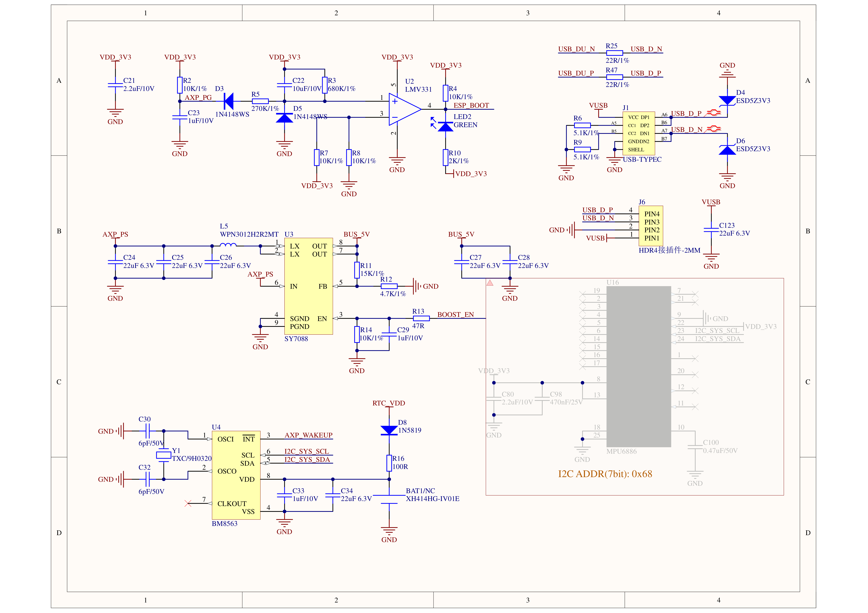Click the WPN3012H2R2MT part value text
The width and height of the screenshot is (868, 613).
[249, 234]
